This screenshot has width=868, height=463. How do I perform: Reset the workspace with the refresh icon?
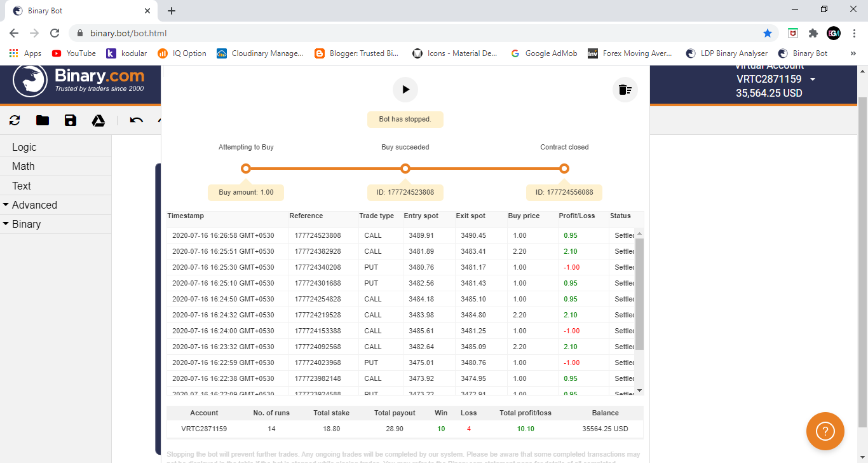tap(14, 120)
